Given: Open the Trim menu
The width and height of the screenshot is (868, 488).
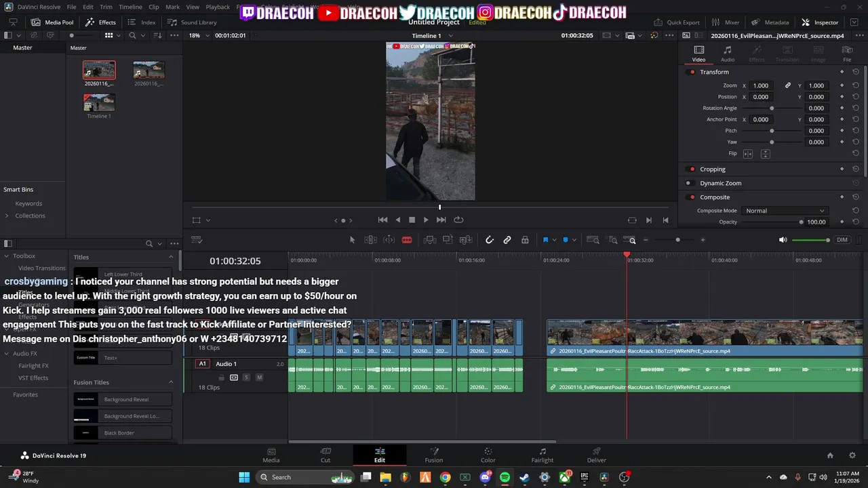Looking at the screenshot, I should pos(106,7).
